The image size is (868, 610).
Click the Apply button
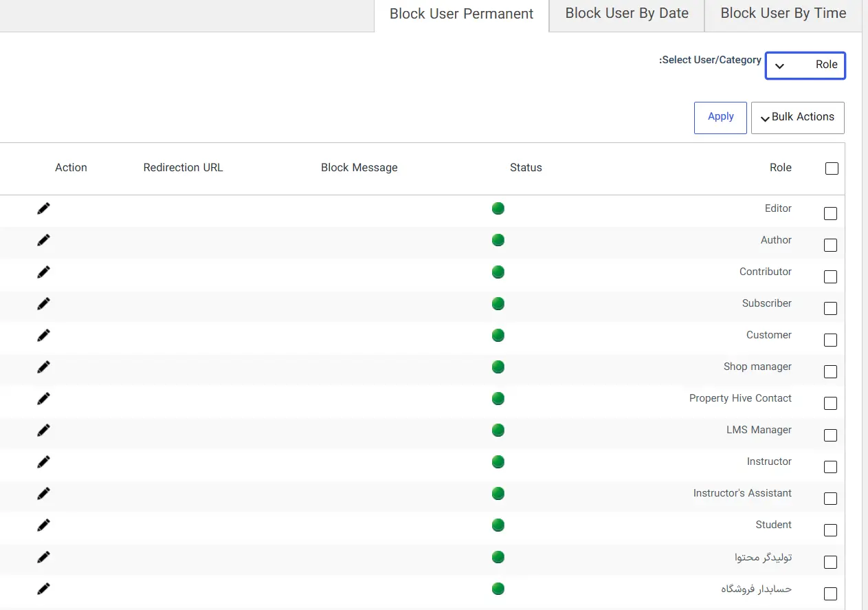tap(720, 118)
